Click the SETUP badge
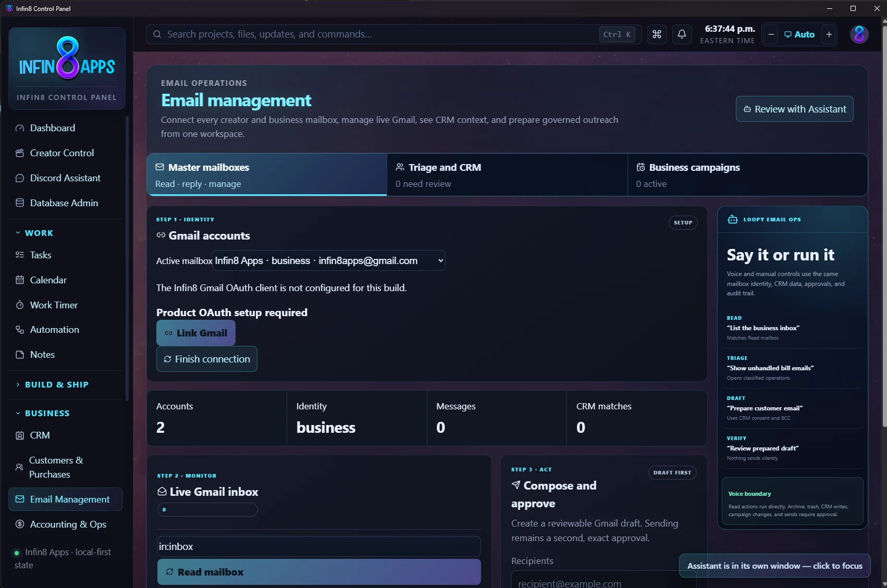887x588 pixels. pos(683,222)
